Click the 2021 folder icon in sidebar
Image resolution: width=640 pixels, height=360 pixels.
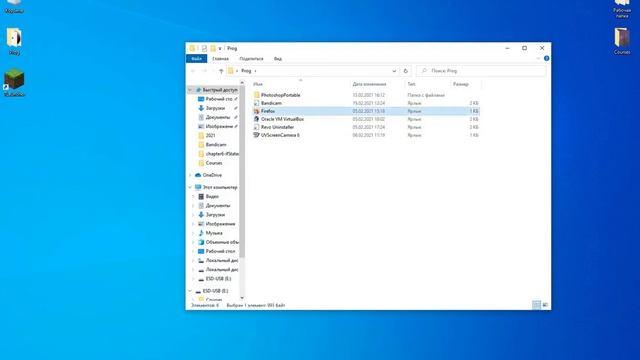(201, 136)
